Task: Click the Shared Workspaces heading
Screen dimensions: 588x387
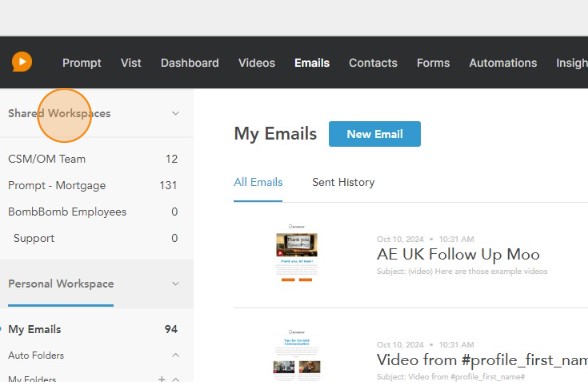Action: (59, 113)
